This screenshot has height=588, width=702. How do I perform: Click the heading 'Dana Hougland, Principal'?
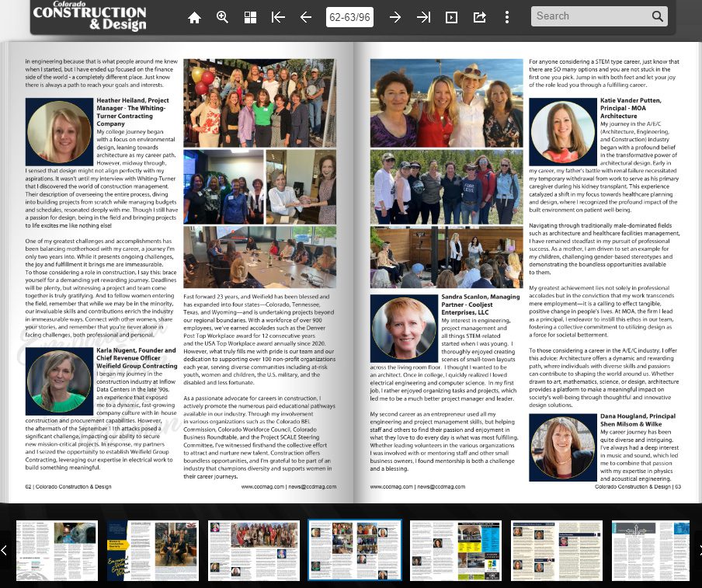[638, 416]
